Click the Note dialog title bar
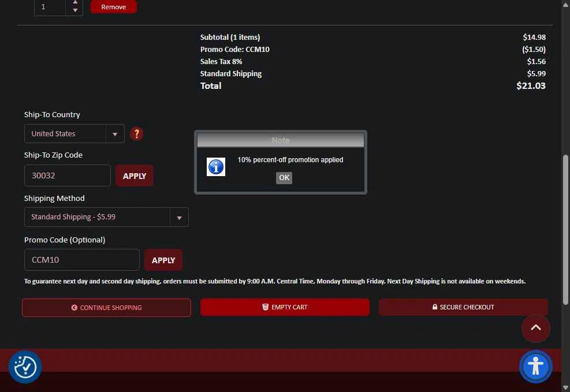 click(281, 140)
